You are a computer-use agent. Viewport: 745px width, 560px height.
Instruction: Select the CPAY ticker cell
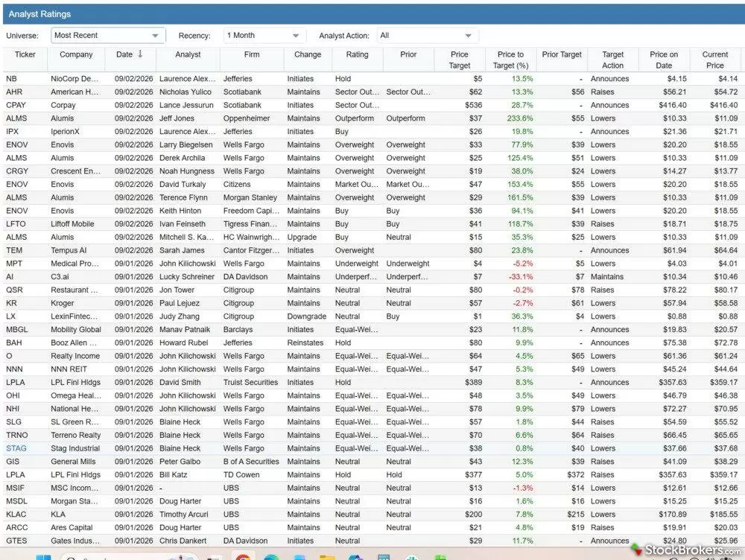tap(16, 105)
